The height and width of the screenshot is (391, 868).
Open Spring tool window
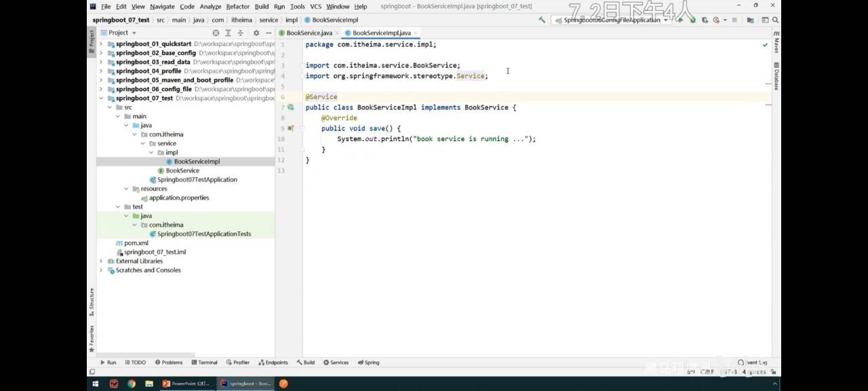(x=368, y=362)
